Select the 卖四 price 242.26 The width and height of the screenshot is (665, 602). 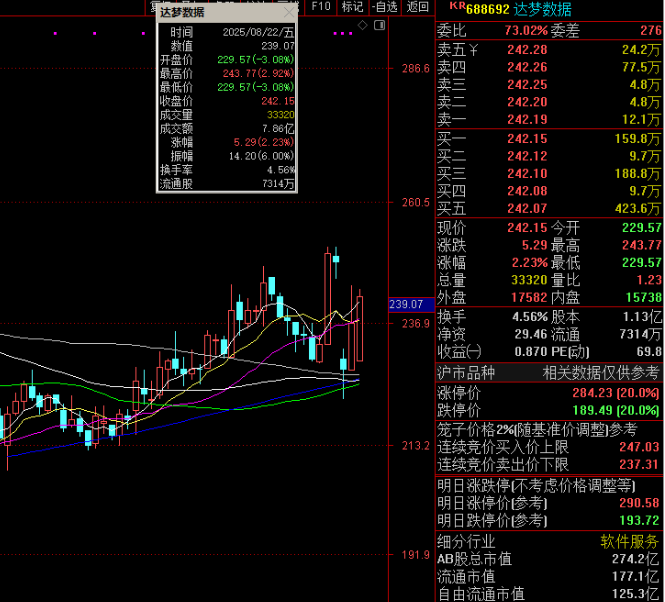527,67
